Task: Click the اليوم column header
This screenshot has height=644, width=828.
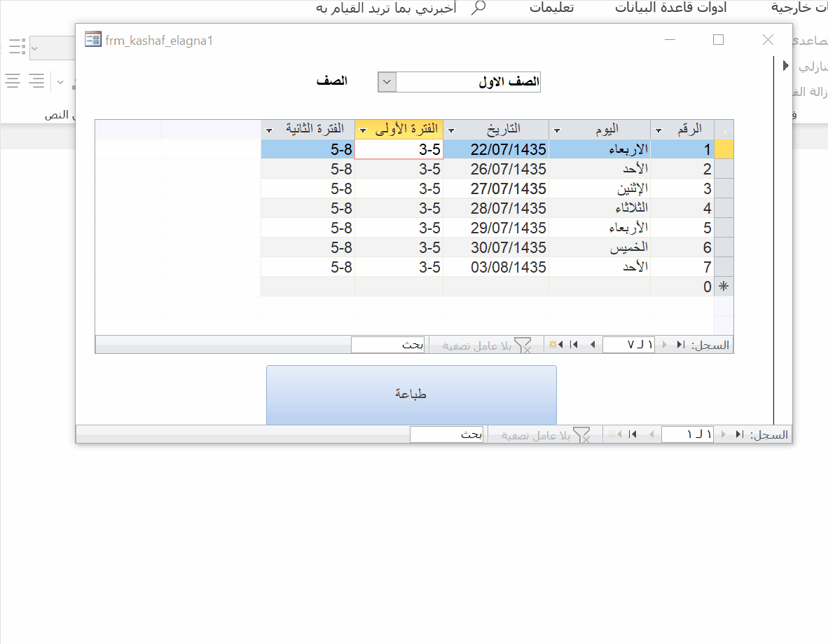Action: click(x=600, y=130)
